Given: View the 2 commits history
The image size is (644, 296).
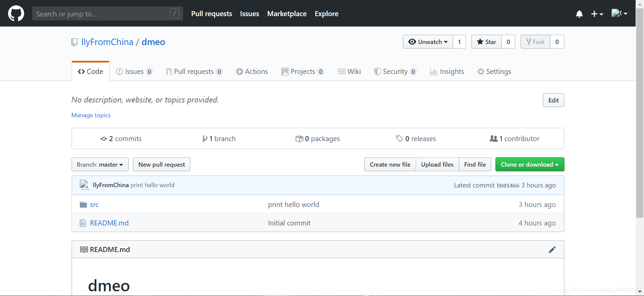Looking at the screenshot, I should coord(121,139).
